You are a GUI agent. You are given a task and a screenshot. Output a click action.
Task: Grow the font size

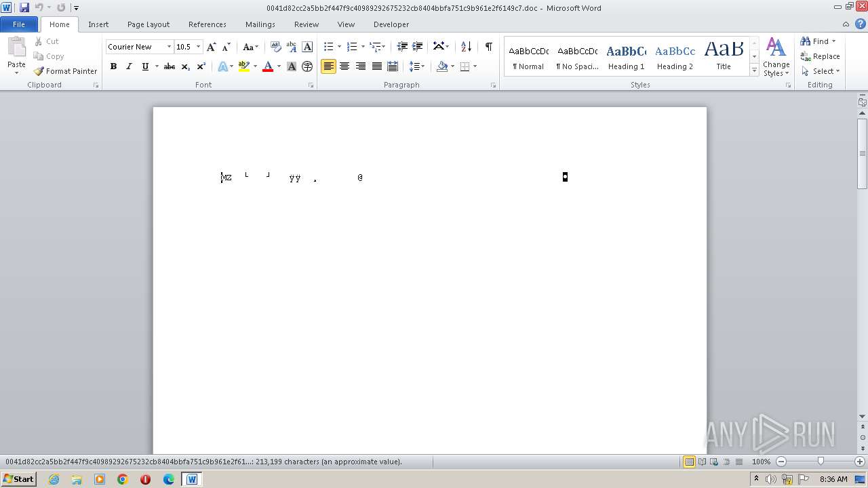pos(212,47)
